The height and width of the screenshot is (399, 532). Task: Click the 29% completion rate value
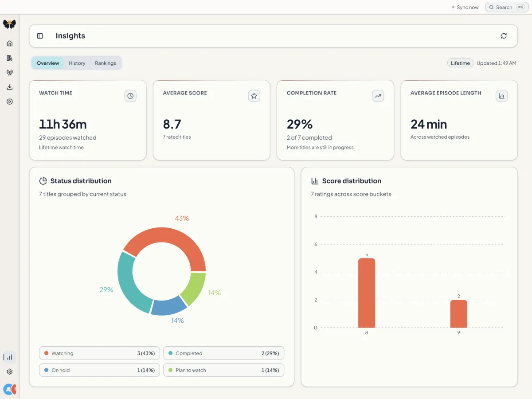300,124
